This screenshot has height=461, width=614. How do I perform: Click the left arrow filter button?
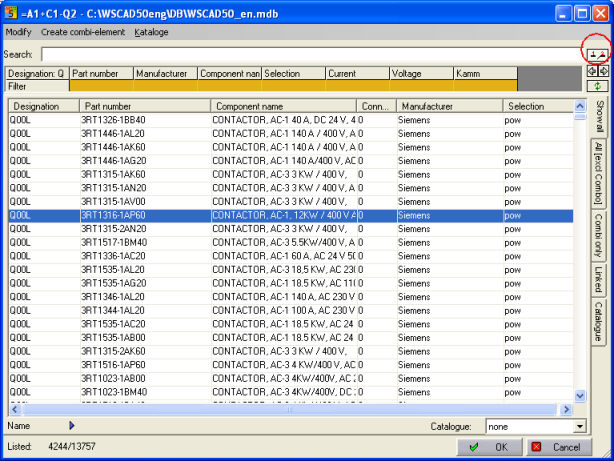pos(592,71)
